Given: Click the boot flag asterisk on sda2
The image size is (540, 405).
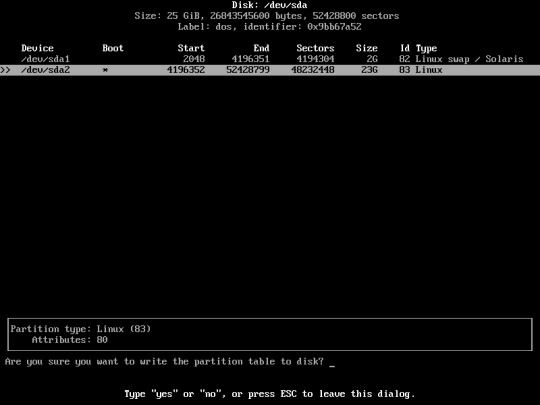Looking at the screenshot, I should click(x=105, y=70).
